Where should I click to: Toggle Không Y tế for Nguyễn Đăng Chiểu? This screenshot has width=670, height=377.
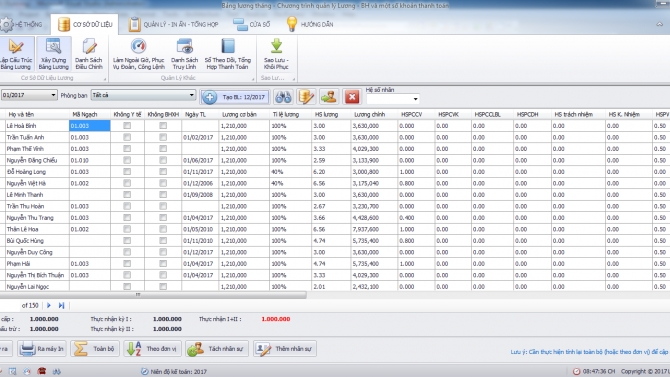pos(127,160)
